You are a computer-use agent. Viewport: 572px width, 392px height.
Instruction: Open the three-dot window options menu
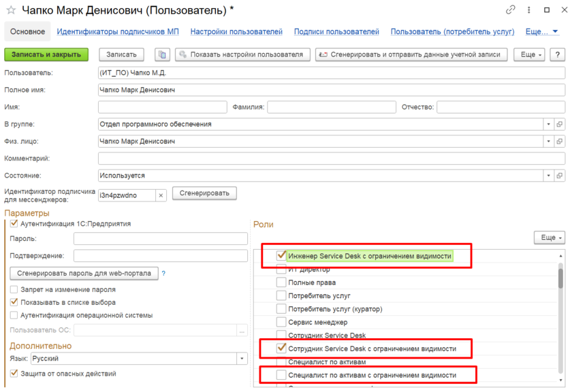(x=529, y=10)
